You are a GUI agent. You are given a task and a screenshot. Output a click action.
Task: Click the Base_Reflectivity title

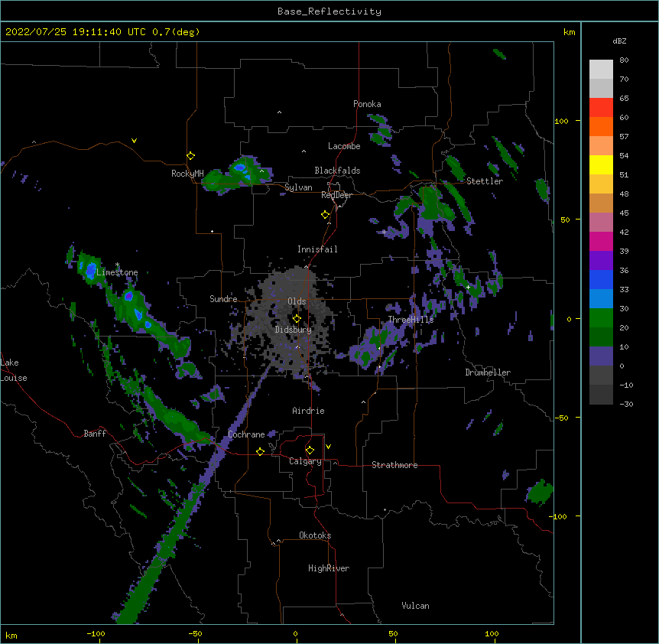point(329,11)
